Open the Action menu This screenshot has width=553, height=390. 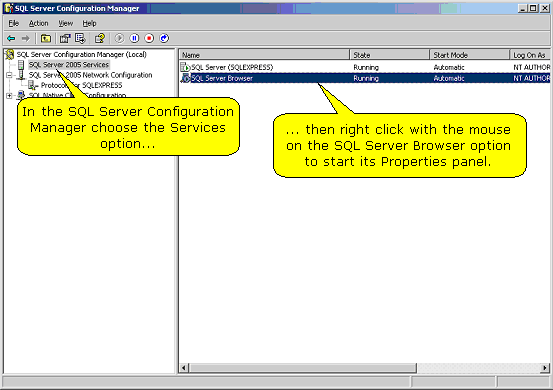pos(38,23)
